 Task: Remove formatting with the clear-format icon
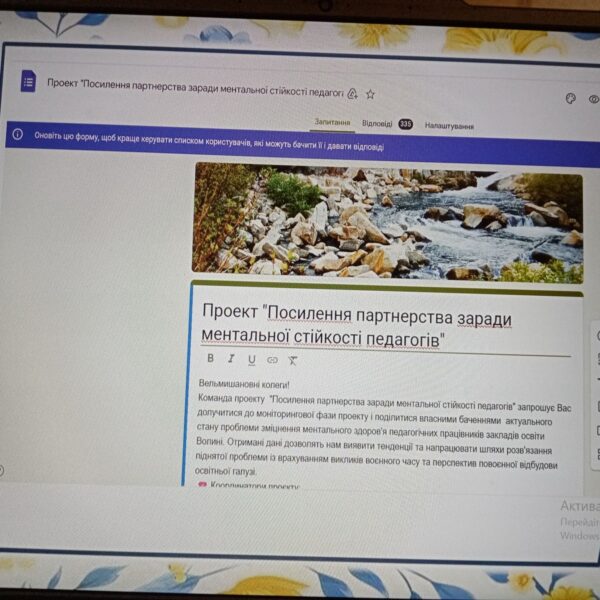coord(293,360)
